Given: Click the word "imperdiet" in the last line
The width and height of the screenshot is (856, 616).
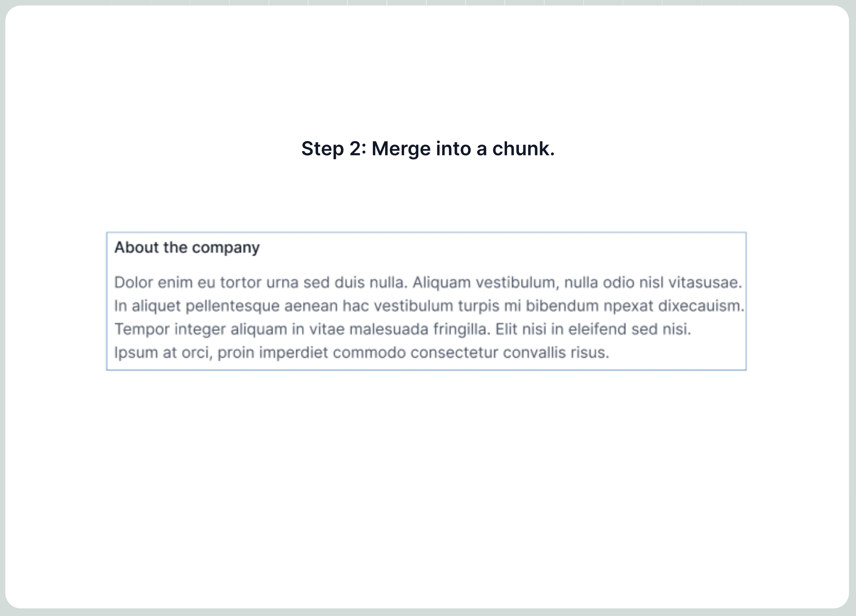Looking at the screenshot, I should [293, 353].
